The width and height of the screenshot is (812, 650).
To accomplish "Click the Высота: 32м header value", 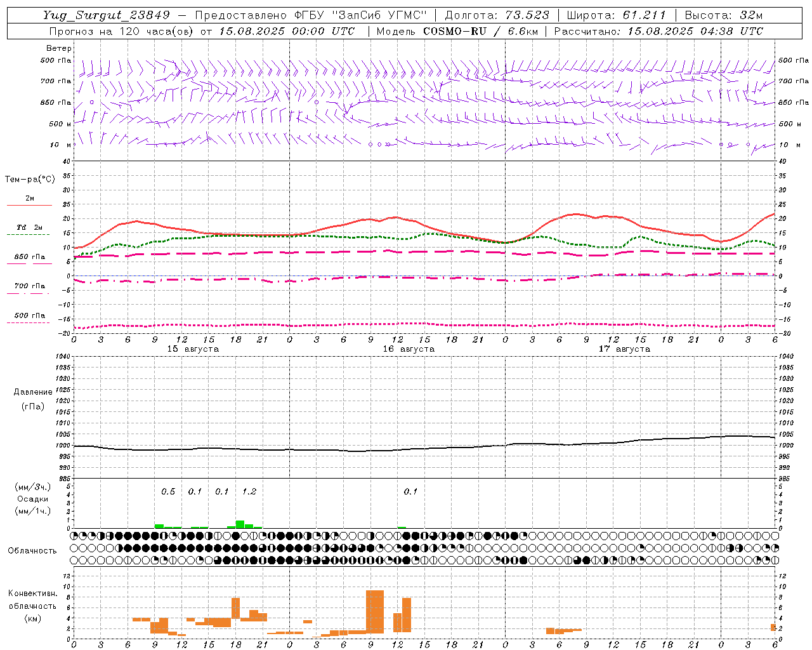I will [723, 15].
